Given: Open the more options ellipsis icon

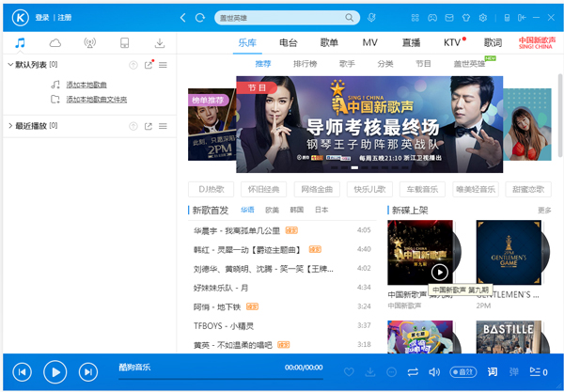Looking at the screenshot, I should (391, 372).
